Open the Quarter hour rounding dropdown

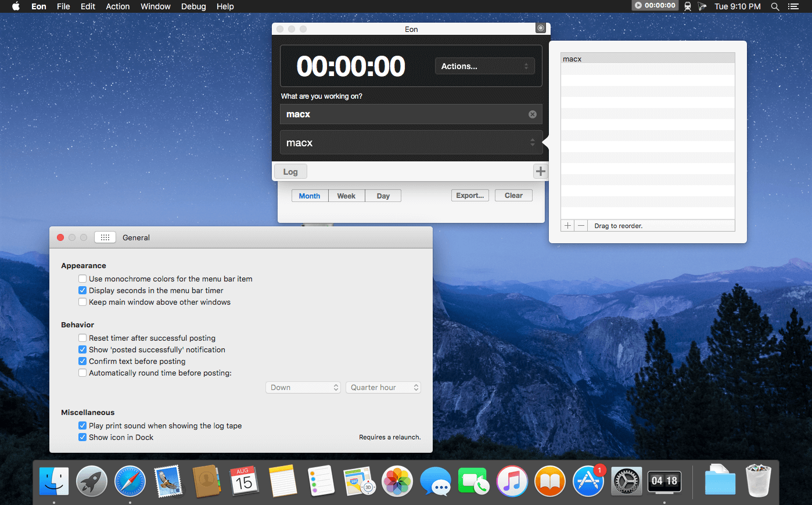[383, 388]
